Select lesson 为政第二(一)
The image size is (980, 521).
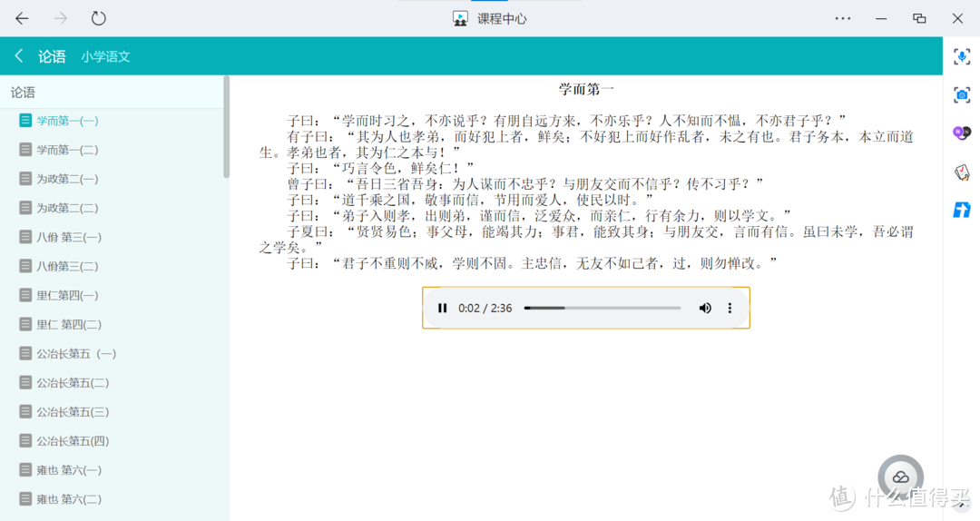[x=67, y=179]
